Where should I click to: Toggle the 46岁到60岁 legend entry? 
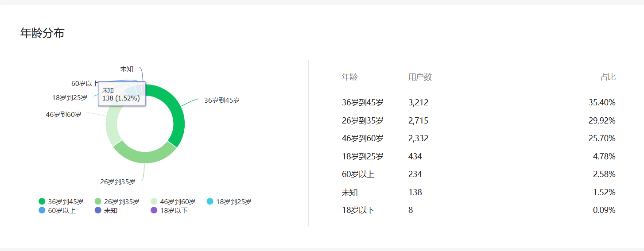[173, 201]
